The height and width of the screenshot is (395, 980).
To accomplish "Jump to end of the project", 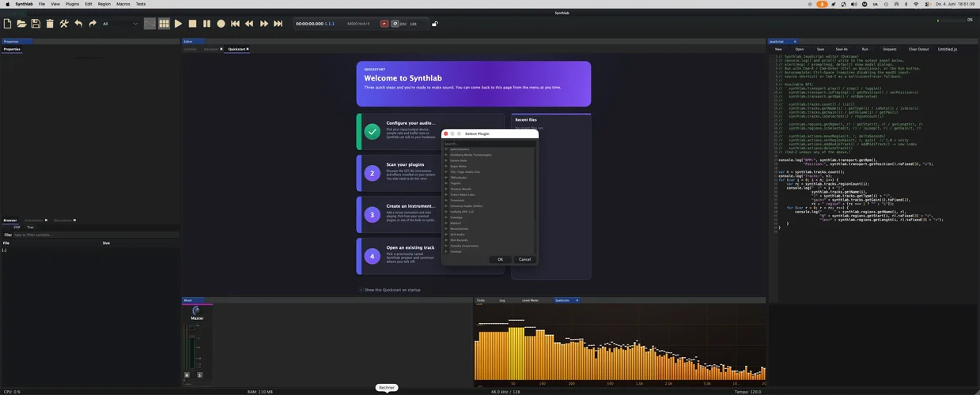I will (x=278, y=24).
